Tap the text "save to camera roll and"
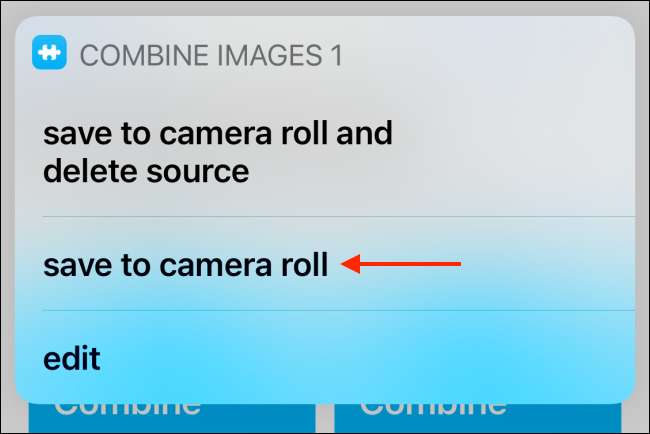This screenshot has width=650, height=434. [x=217, y=133]
